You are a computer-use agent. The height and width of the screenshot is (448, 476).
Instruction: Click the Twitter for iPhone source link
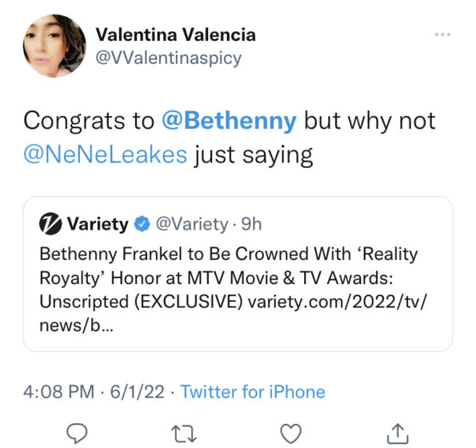[253, 391]
